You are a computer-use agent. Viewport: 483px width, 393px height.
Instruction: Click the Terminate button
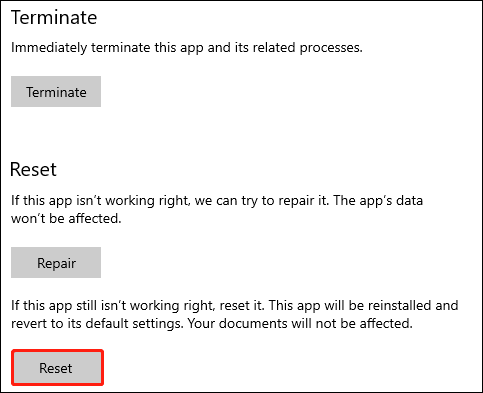coord(56,92)
